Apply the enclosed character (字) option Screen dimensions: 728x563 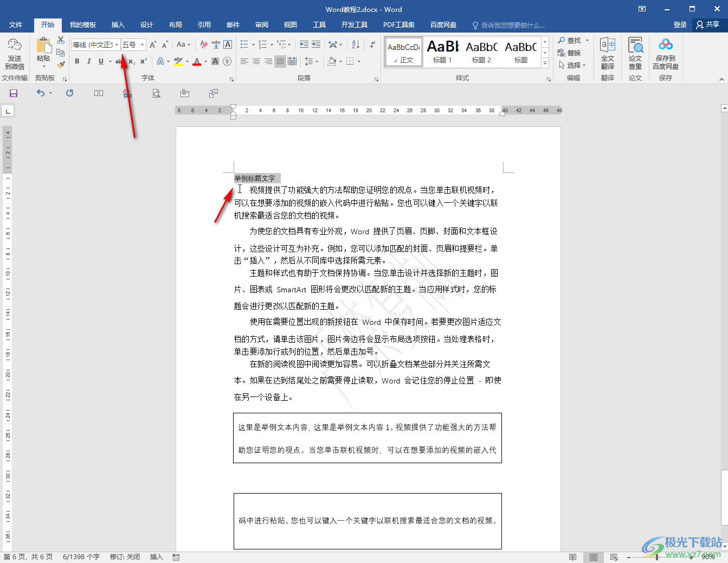pyautogui.click(x=227, y=61)
